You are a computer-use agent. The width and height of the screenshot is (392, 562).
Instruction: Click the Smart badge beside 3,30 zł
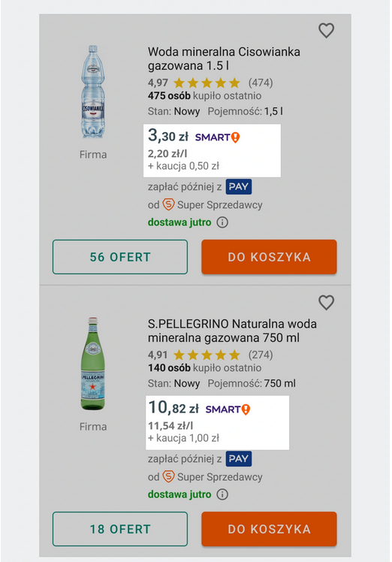pos(217,137)
